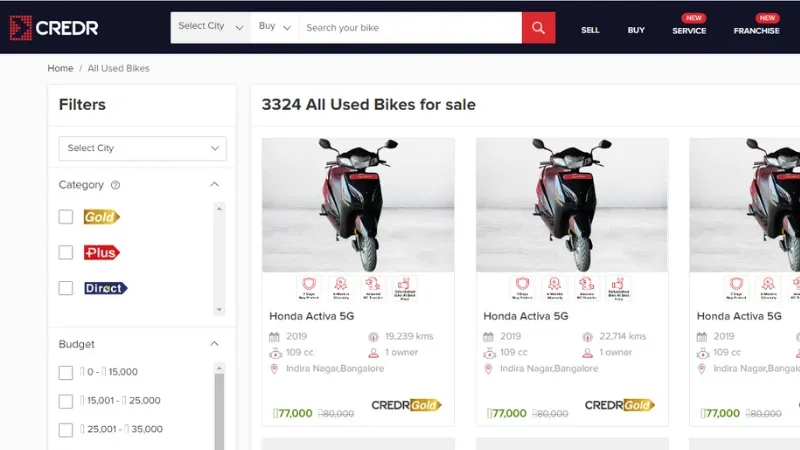This screenshot has height=450, width=800.
Task: Collapse the Budget filter section
Action: (214, 344)
